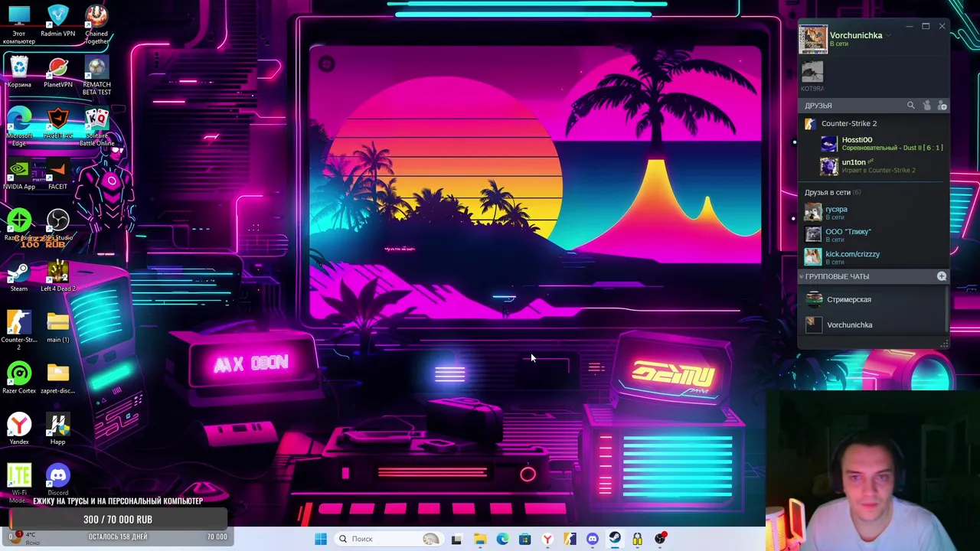
Task: Select the 'main (1)' desktop folder
Action: [57, 328]
